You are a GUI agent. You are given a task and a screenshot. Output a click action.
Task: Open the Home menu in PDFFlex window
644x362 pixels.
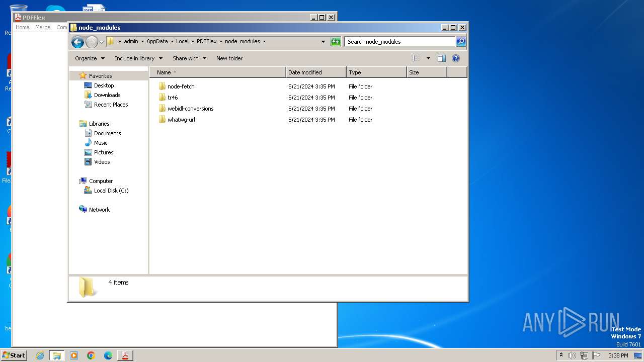(23, 27)
